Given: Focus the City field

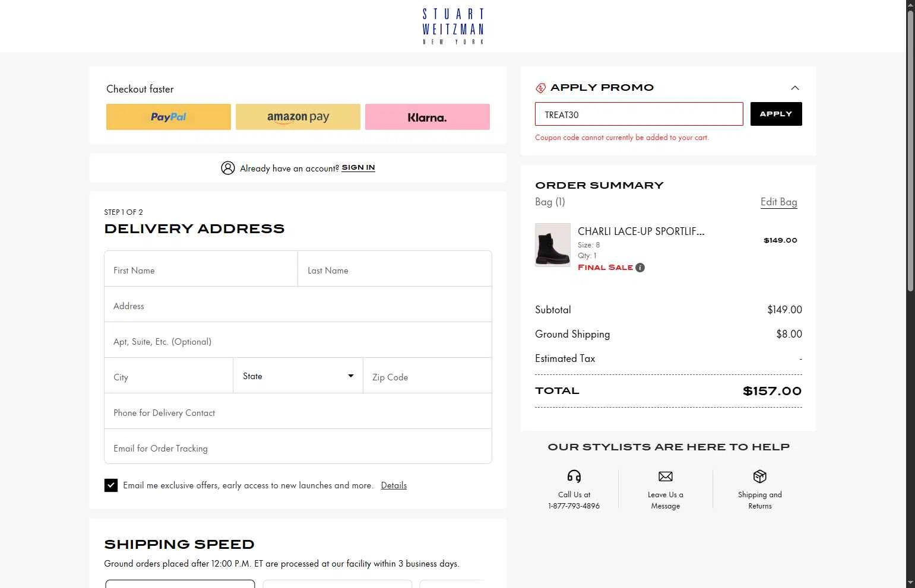Looking at the screenshot, I should (x=169, y=376).
